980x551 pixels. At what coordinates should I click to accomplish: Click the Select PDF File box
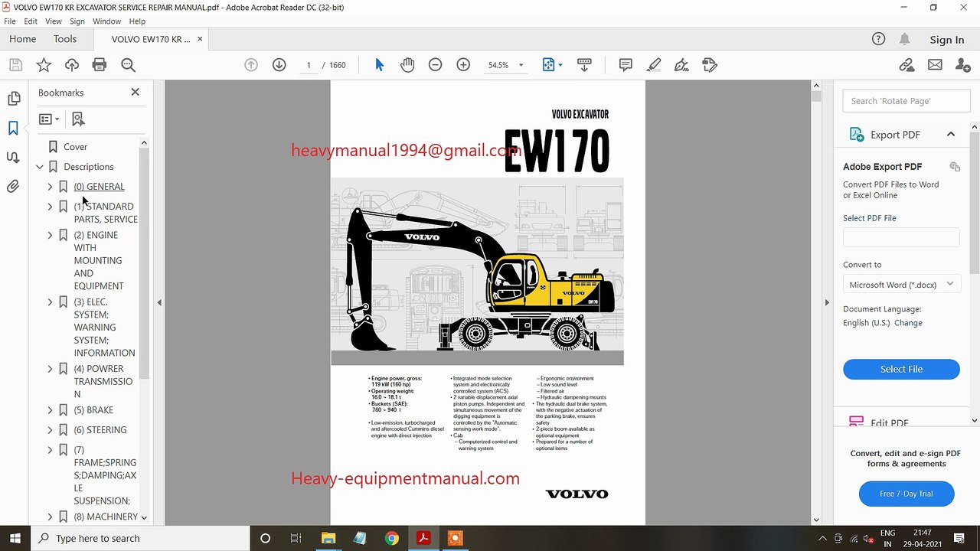click(901, 237)
